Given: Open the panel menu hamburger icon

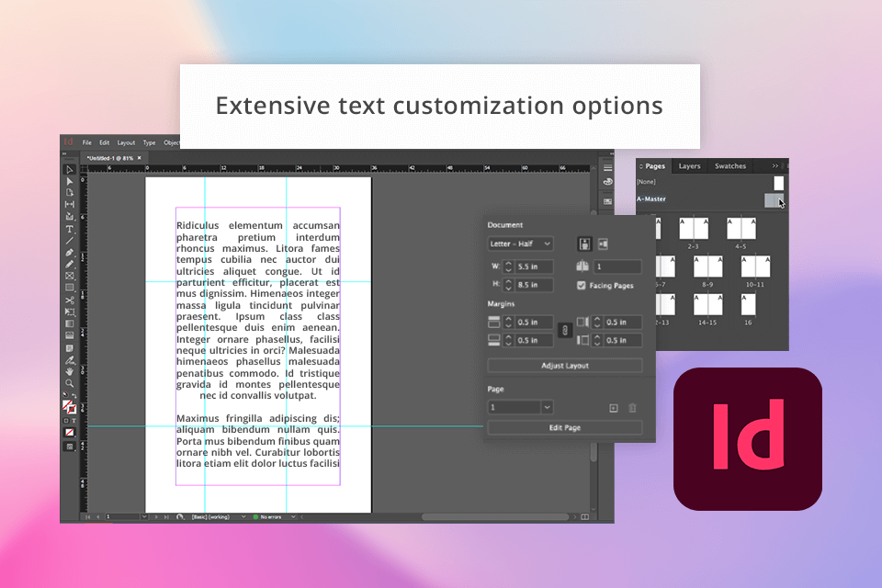Looking at the screenshot, I should click(x=607, y=168).
